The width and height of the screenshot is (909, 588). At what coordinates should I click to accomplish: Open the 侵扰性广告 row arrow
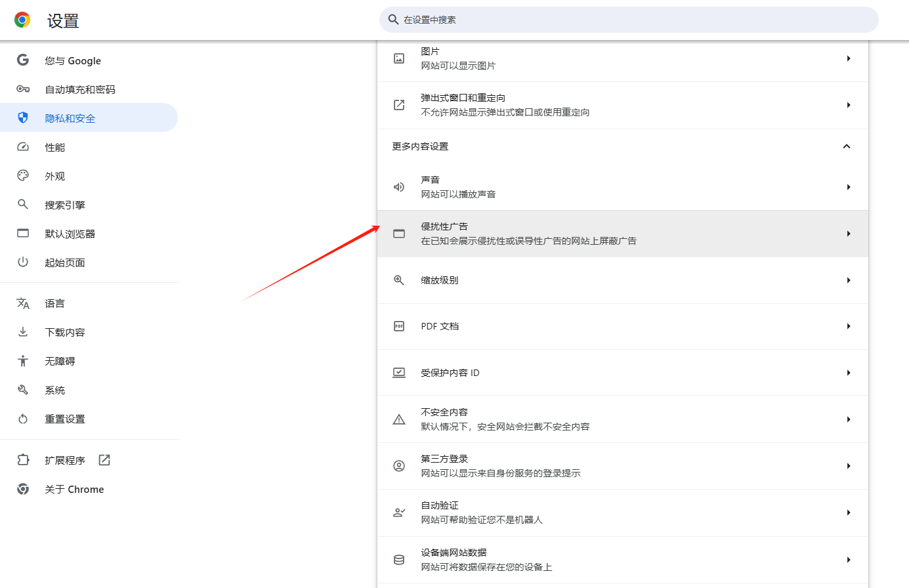(849, 234)
